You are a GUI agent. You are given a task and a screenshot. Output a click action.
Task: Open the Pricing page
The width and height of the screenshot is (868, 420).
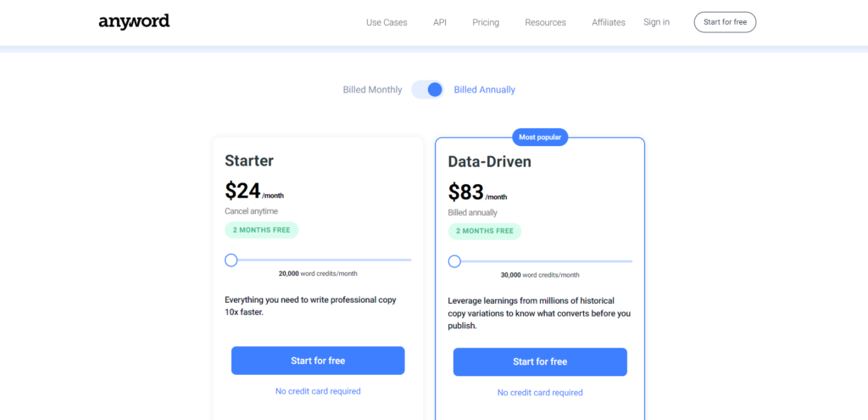[486, 22]
